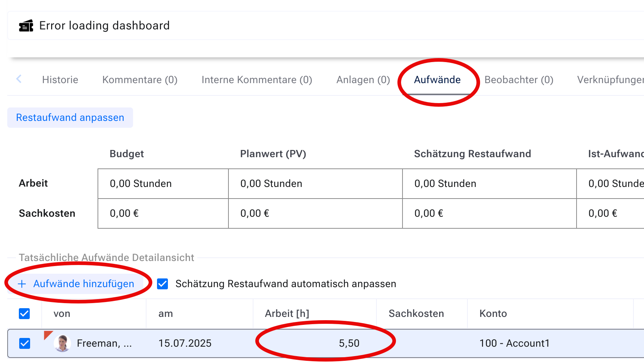Click the 'Aufwände hinzufügen' button
The image size is (644, 363).
coord(83,284)
